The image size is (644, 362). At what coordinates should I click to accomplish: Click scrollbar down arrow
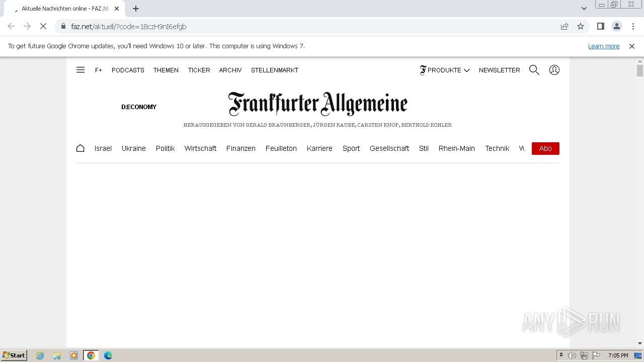(x=640, y=344)
